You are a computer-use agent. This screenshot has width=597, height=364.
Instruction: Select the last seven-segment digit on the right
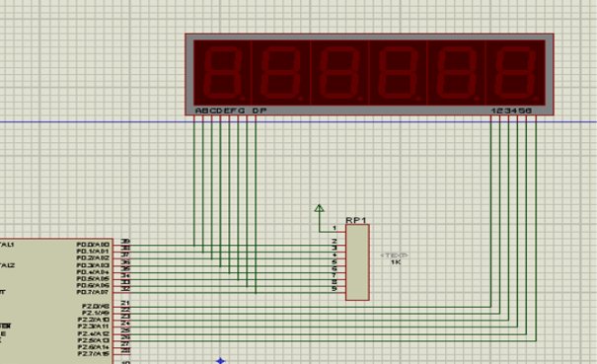click(x=515, y=73)
